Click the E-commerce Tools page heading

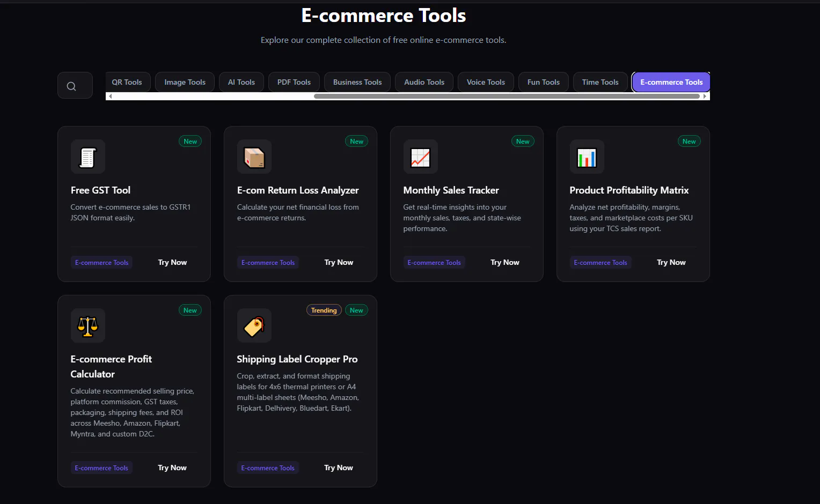tap(384, 16)
